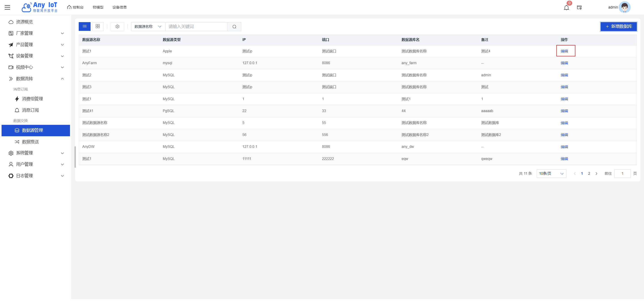Click the search magnifier button
The width and height of the screenshot is (644, 302).
tap(234, 26)
